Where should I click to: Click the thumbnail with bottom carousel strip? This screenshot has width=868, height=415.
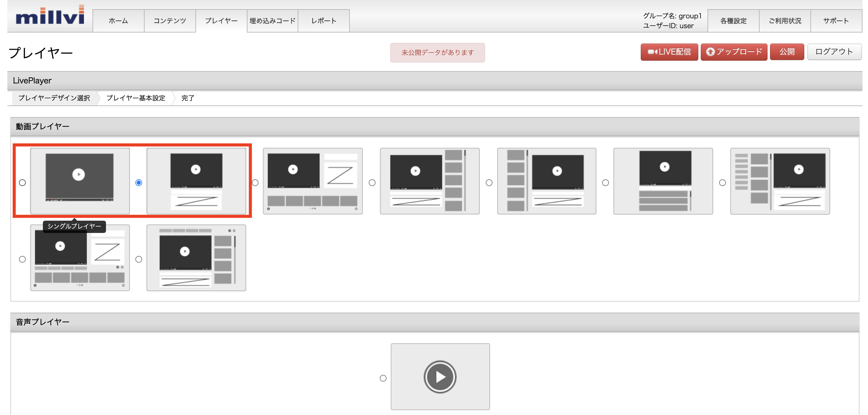313,181
